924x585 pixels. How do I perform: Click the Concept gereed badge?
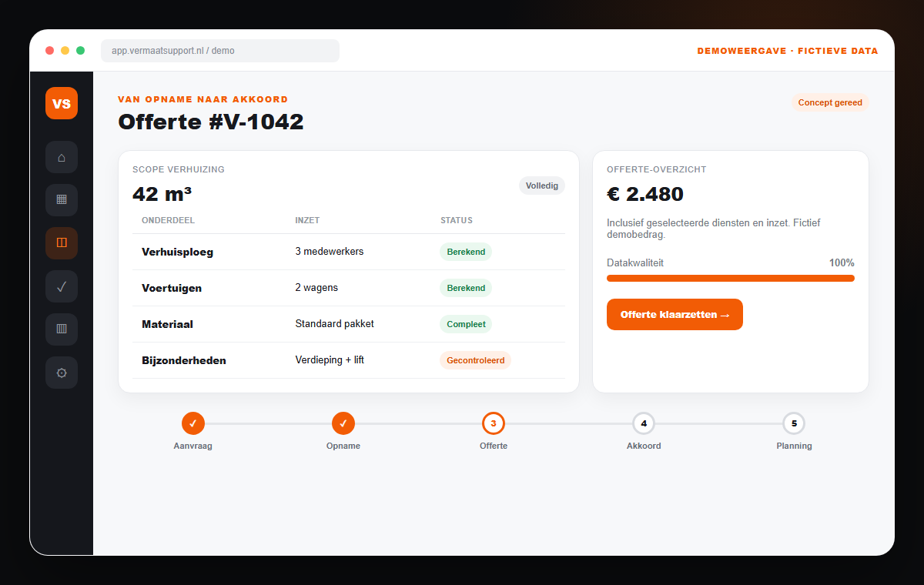tap(830, 102)
